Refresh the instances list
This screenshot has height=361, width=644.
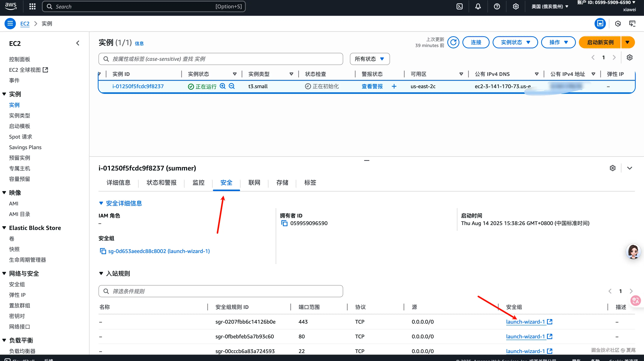[453, 42]
